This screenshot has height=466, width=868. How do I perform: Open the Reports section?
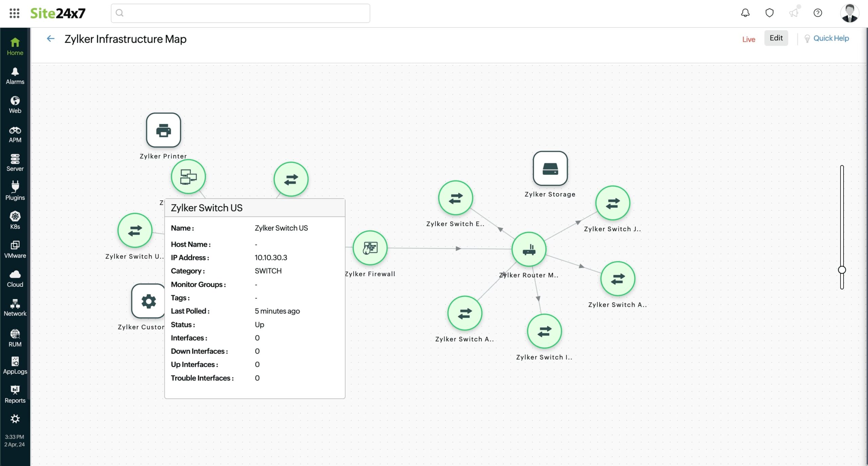15,393
